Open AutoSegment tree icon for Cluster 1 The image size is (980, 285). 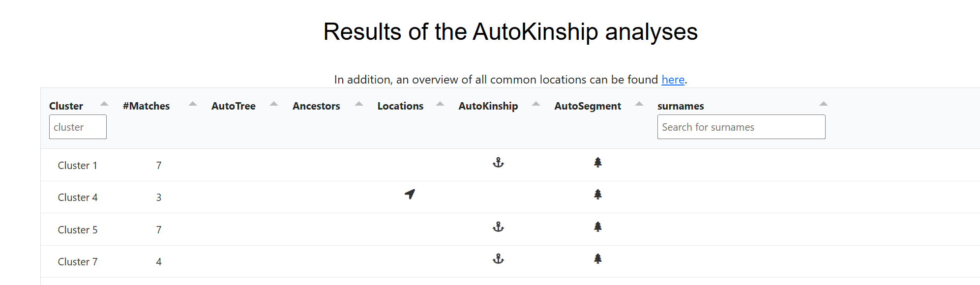pyautogui.click(x=597, y=163)
